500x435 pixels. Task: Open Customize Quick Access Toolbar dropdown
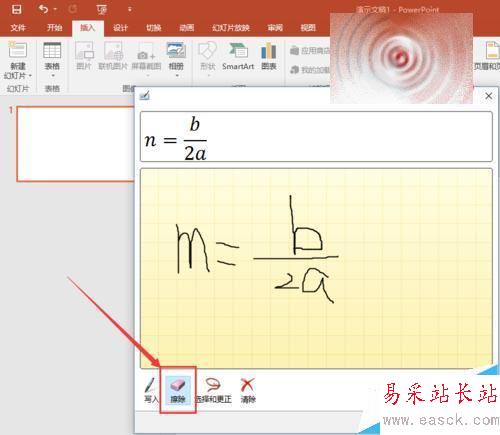pyautogui.click(x=130, y=9)
